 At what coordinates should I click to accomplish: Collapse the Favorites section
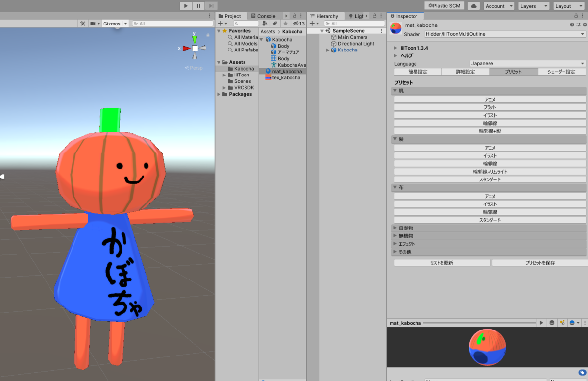(219, 31)
